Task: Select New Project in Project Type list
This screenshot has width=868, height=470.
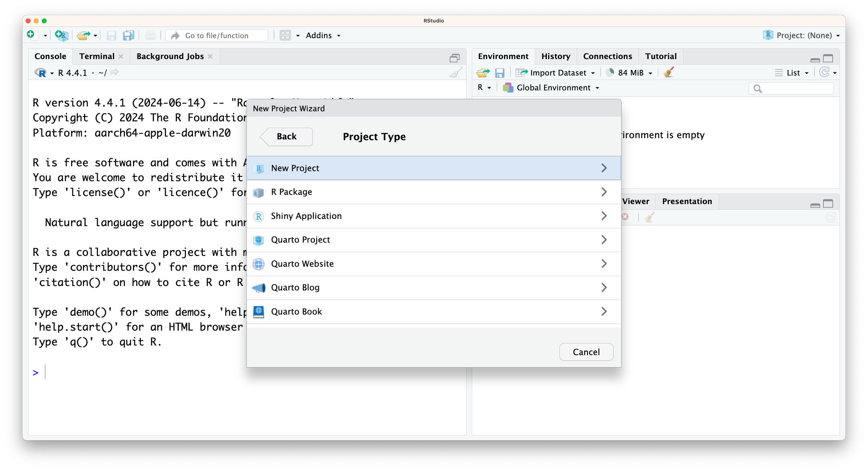Action: click(x=434, y=168)
